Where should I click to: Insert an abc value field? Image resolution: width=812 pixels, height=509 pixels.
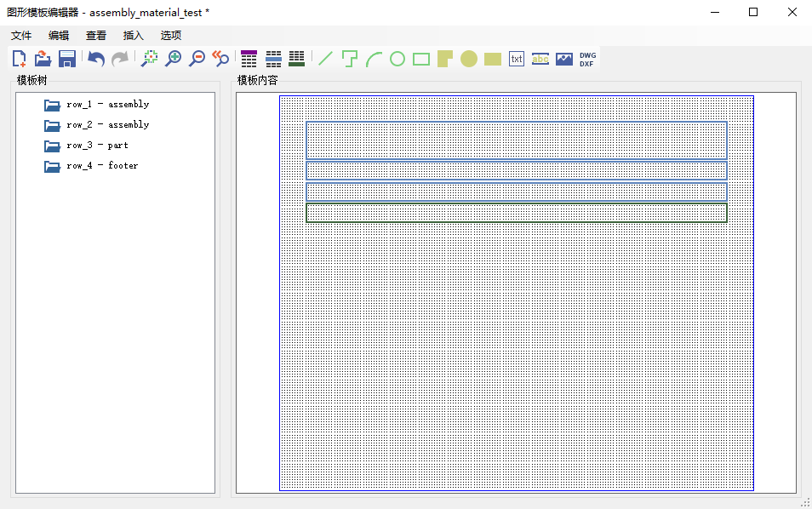(x=540, y=59)
